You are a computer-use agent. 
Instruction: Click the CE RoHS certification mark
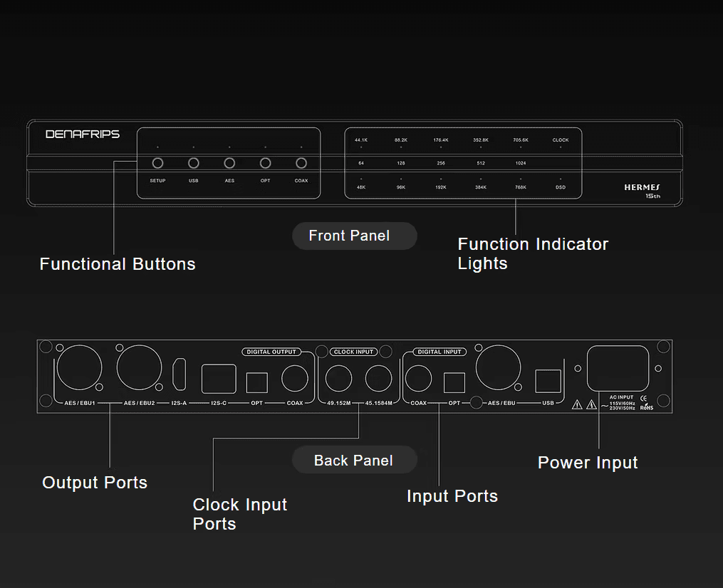tap(647, 403)
